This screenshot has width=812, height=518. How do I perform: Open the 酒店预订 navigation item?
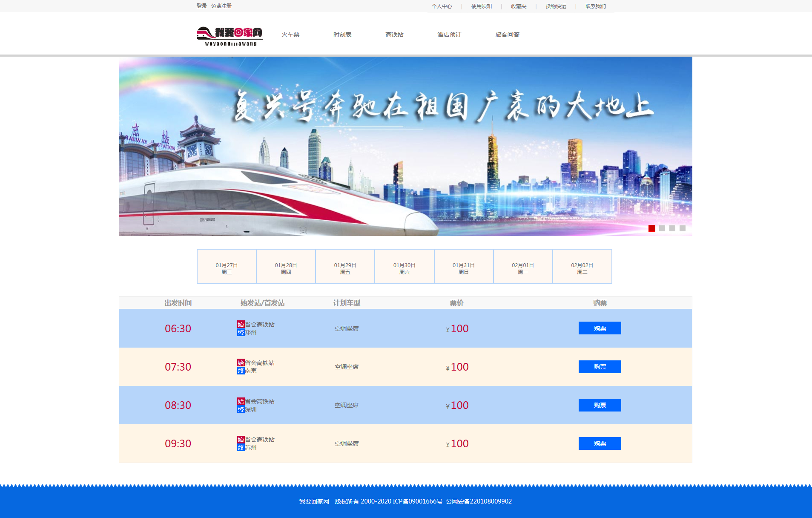[x=449, y=35]
